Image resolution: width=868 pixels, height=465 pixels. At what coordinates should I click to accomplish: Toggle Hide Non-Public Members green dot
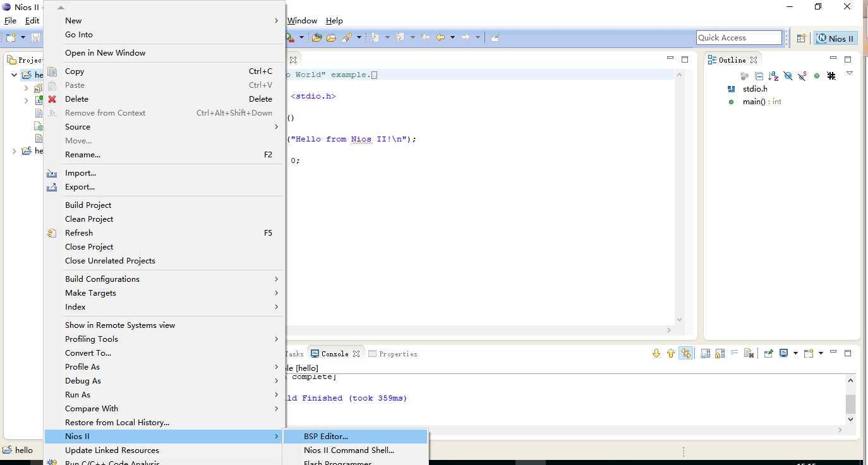point(817,76)
